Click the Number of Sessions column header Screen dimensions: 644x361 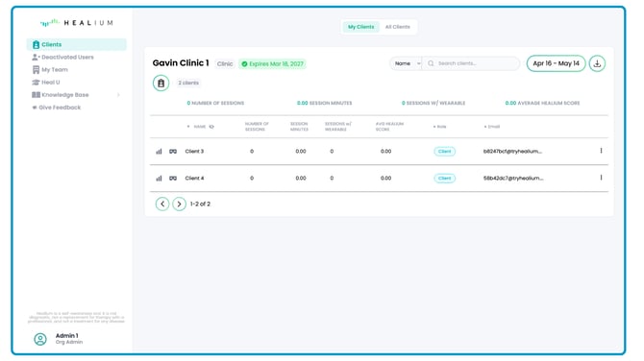tap(257, 127)
